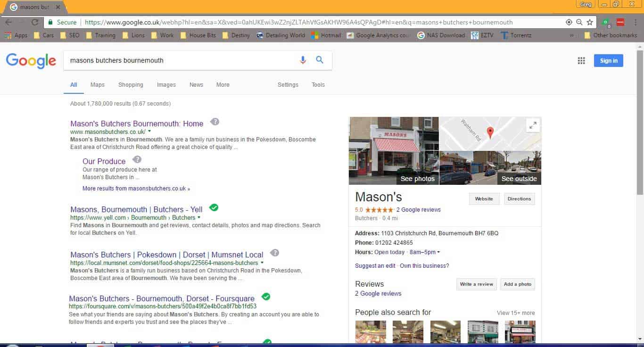
Task: Click the Add a photo button
Action: pos(517,284)
